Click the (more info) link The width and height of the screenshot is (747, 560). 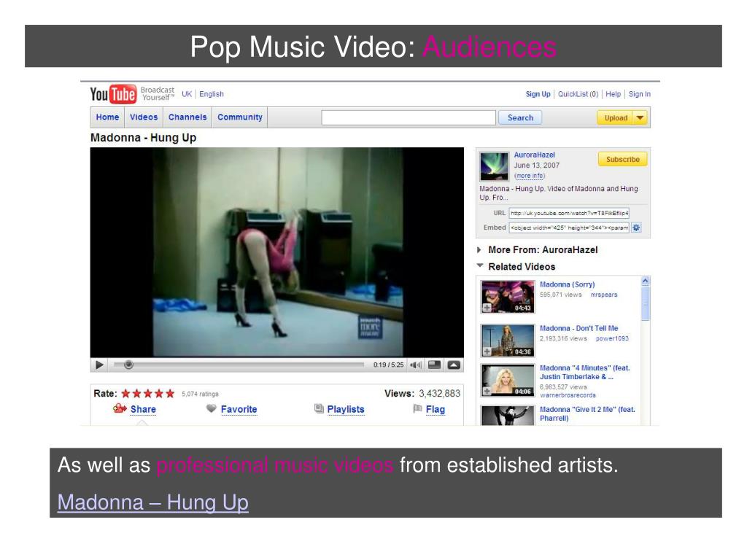[530, 176]
